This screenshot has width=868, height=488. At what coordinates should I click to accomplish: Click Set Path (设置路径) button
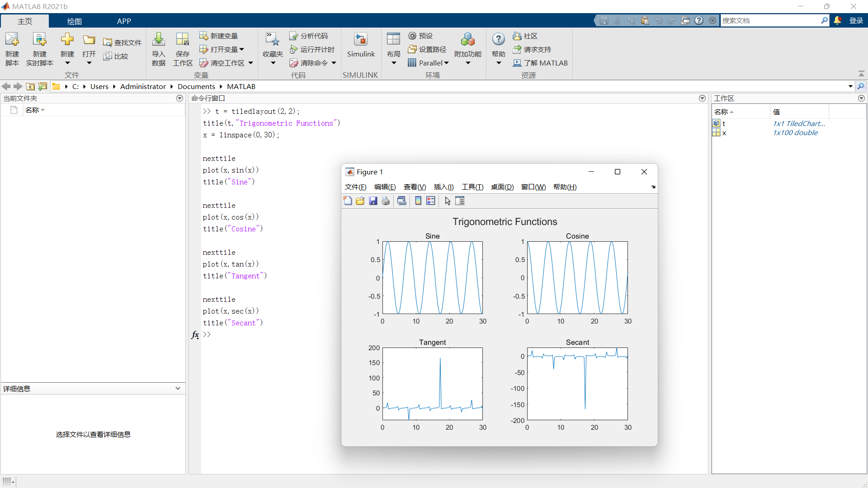pyautogui.click(x=427, y=49)
